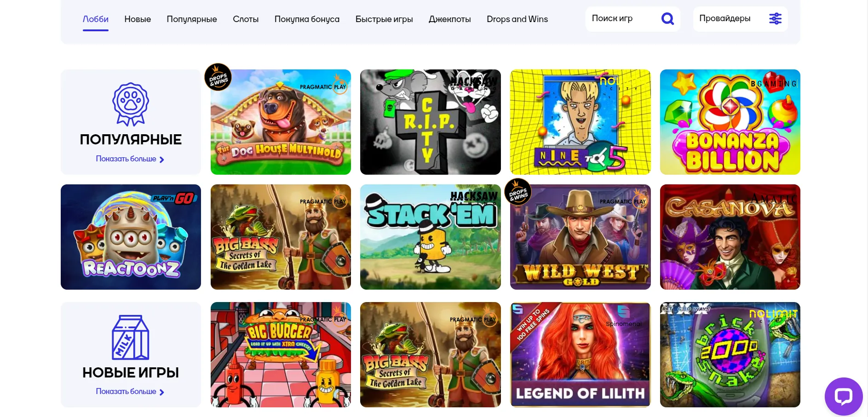868x417 pixels.
Task: Open the Legend of Lilith game
Action: [580, 354]
